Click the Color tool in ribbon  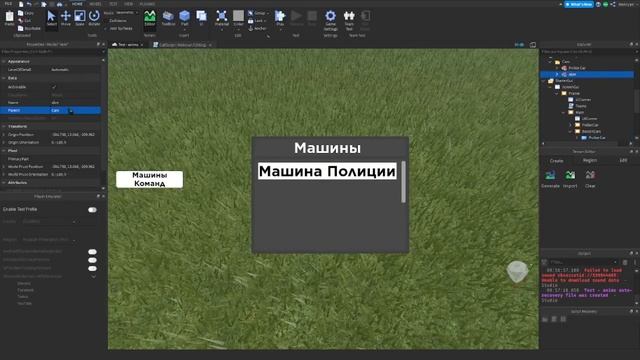(238, 18)
